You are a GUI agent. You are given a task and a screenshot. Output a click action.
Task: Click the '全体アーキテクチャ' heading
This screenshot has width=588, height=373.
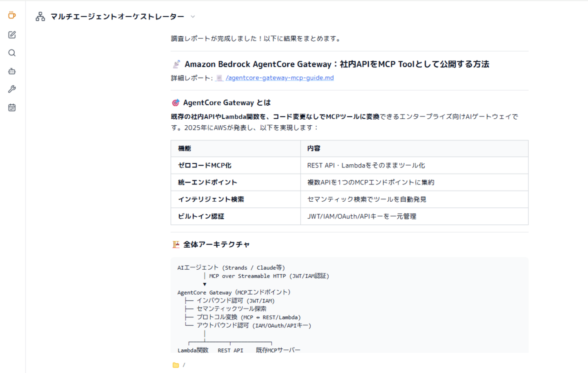(216, 244)
